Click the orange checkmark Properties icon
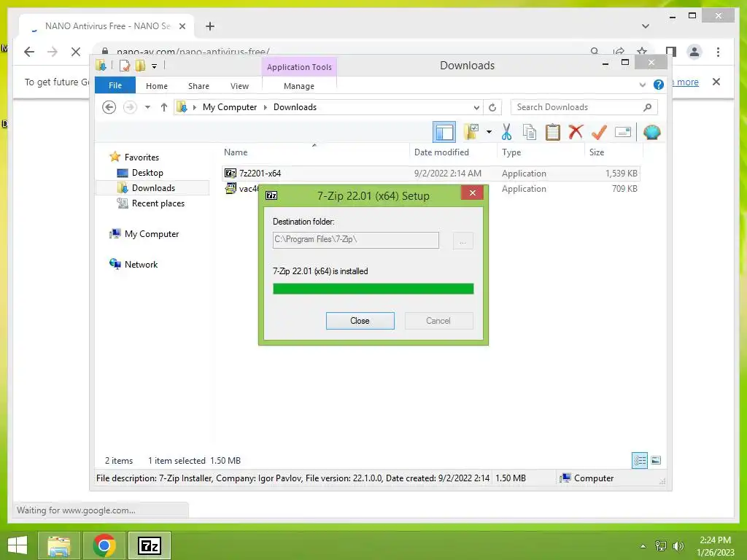The image size is (747, 560). [x=599, y=132]
